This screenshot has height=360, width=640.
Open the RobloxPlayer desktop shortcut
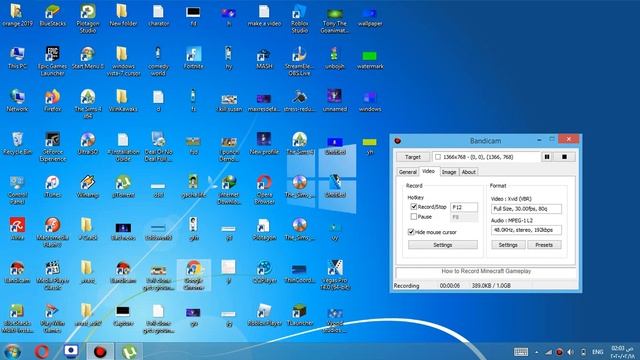coord(264,315)
